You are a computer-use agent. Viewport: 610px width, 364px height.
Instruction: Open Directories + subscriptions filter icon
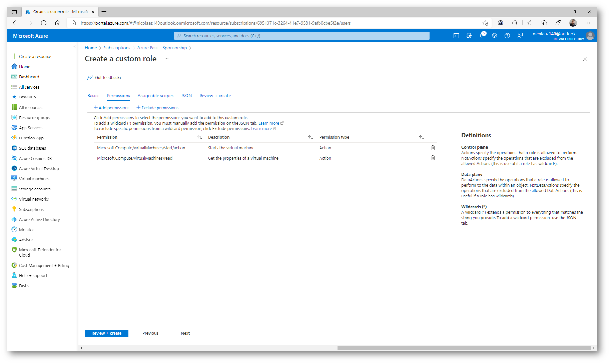pos(469,36)
